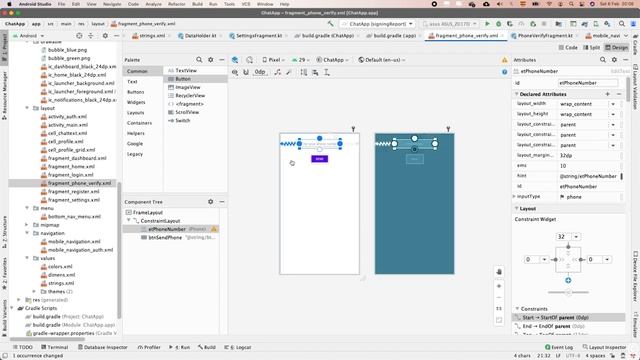Toggle the Autoconnect magnet icon
The width and height of the screenshot is (640, 360).
click(x=246, y=72)
